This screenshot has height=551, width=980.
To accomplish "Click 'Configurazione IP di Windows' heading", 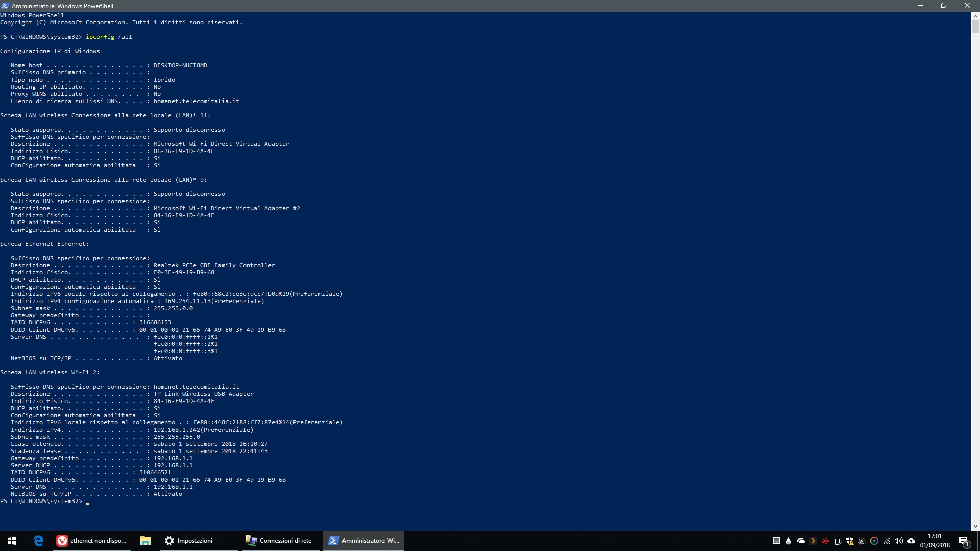I will (x=50, y=51).
